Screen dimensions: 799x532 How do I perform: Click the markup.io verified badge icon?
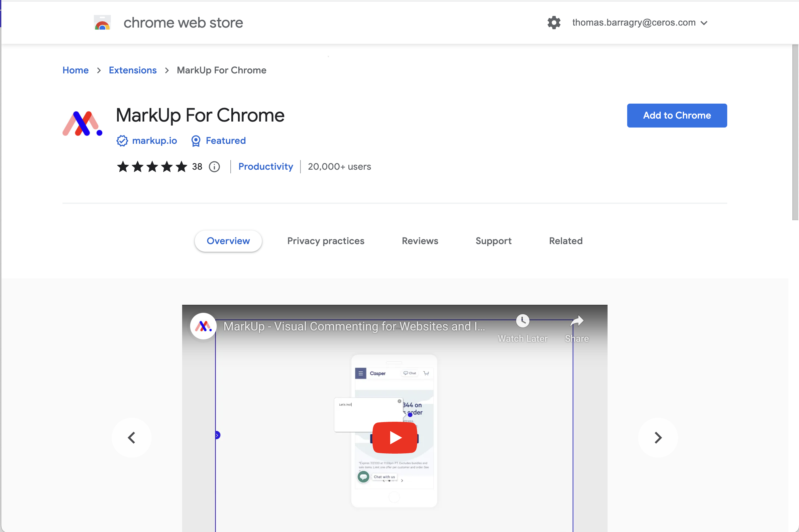pos(121,141)
